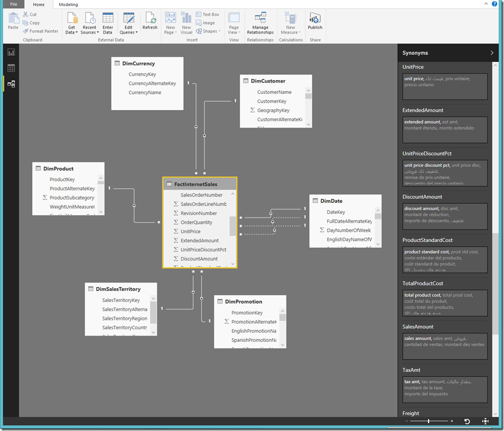Click UnitPrice field in FactInternetSales
Image resolution: width=504 pixels, height=431 pixels.
click(x=191, y=231)
